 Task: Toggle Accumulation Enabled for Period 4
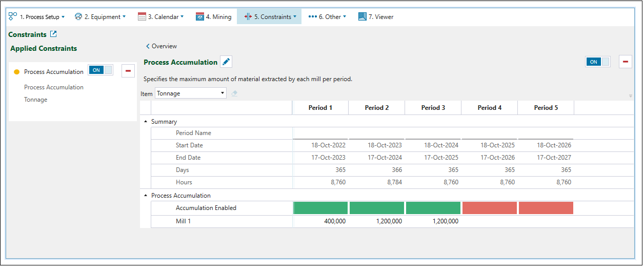[489, 208]
